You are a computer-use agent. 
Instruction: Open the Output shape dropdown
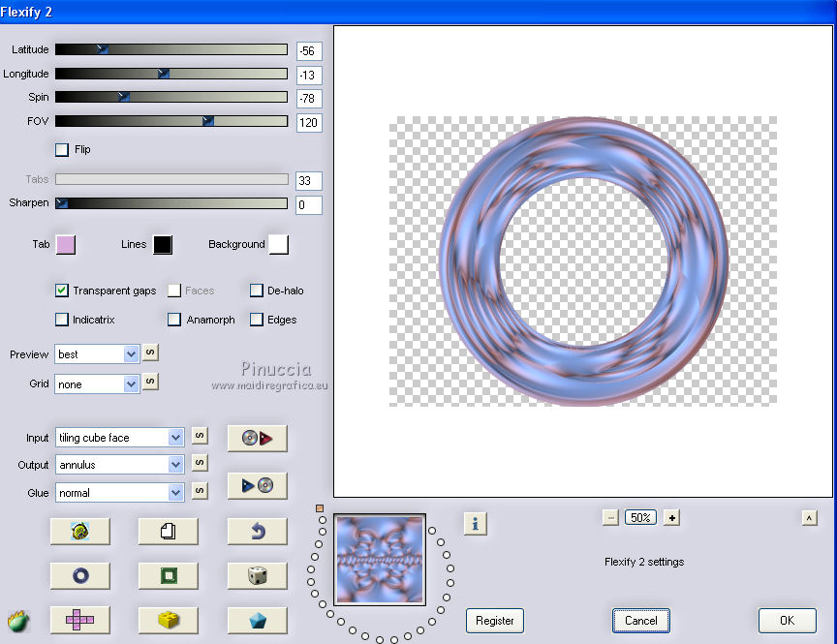tap(119, 465)
